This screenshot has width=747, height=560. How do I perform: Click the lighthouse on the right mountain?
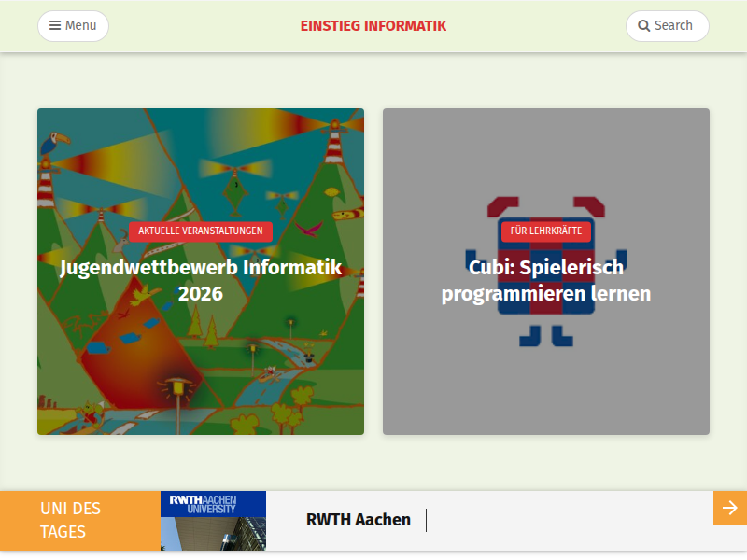[334, 142]
